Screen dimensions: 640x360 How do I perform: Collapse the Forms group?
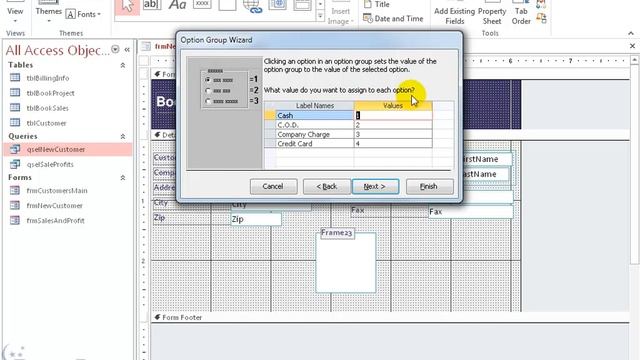[x=122, y=178]
